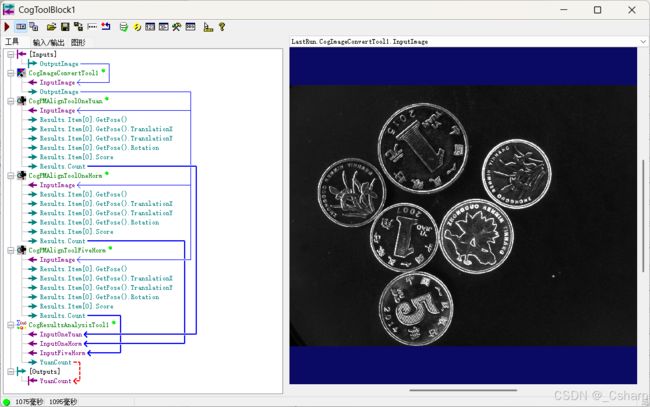This screenshot has width=650, height=407.
Task: Toggle the electric mode toolbar button
Action: pos(21,27)
